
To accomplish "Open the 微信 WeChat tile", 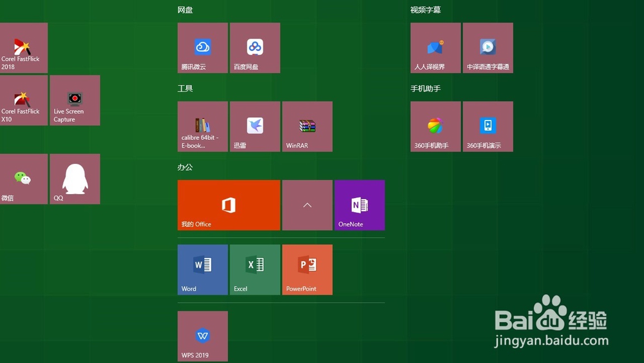I will [24, 179].
